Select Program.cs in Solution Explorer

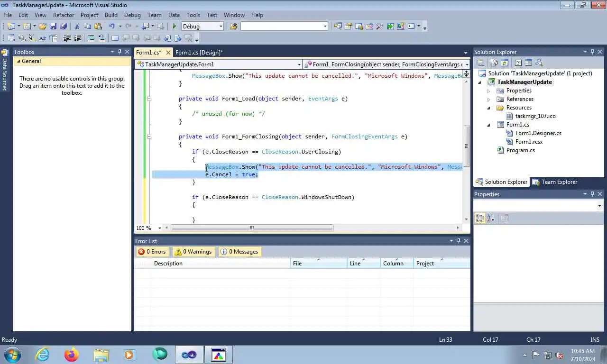click(520, 150)
